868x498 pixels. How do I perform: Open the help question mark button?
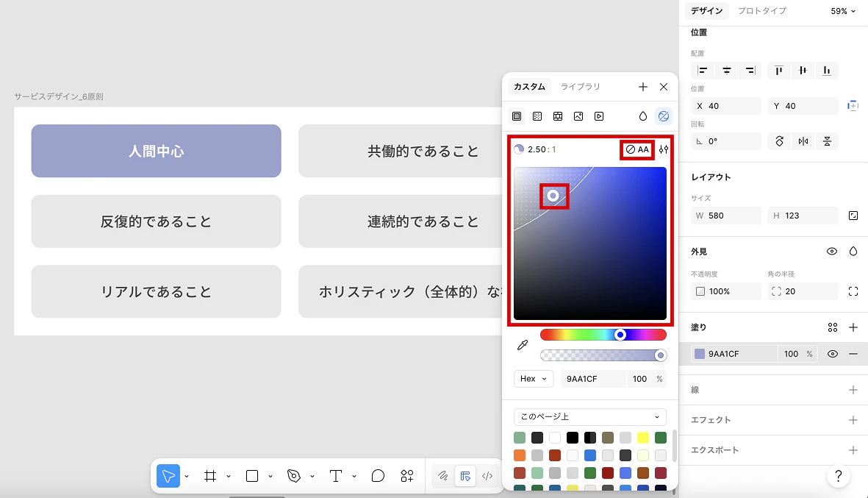pos(838,476)
